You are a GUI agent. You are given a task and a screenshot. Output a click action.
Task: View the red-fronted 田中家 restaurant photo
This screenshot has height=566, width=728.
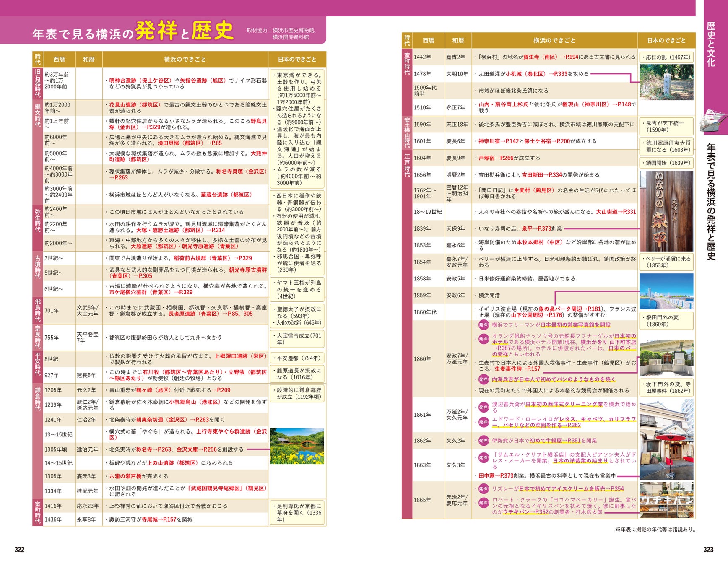[x=666, y=440]
